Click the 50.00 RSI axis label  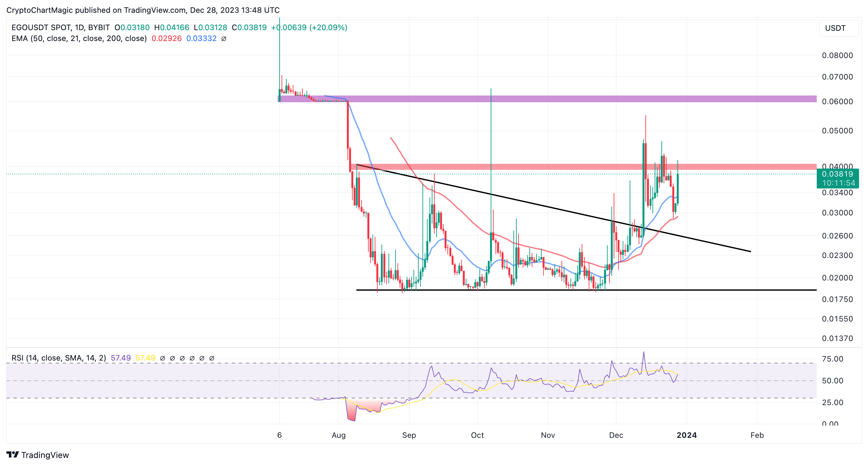(832, 381)
